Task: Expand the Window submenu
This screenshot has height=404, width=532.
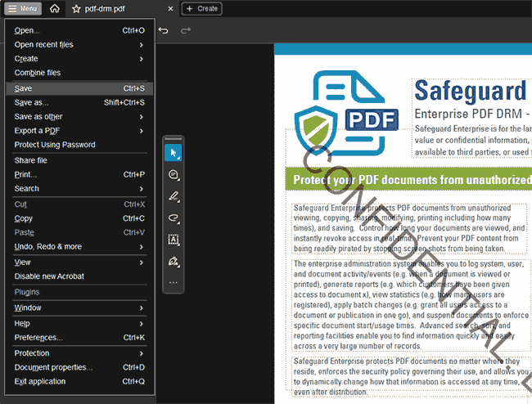Action: coord(79,307)
